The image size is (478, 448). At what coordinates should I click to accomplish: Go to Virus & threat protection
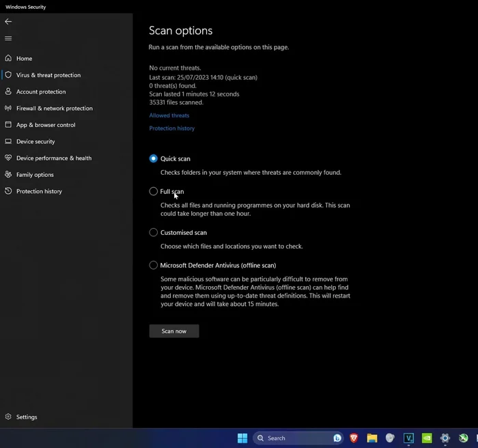coord(48,75)
